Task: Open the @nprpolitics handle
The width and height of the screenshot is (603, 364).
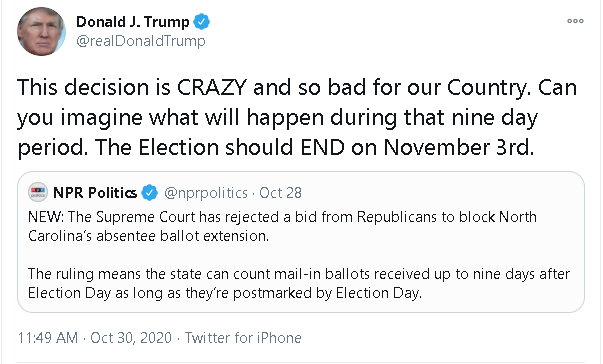Action: click(x=206, y=193)
